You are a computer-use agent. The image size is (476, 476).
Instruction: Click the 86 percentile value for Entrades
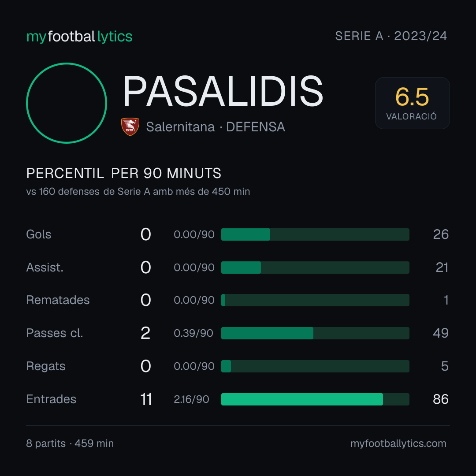[440, 399]
